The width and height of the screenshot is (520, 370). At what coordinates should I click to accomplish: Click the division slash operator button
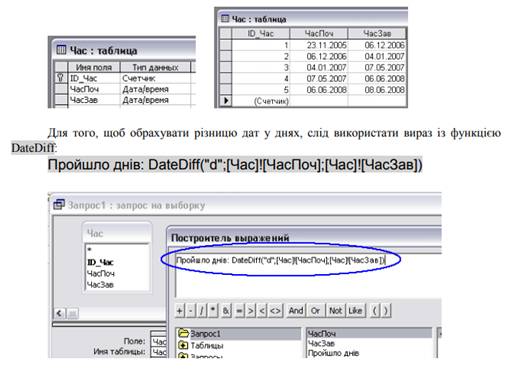[x=202, y=311]
